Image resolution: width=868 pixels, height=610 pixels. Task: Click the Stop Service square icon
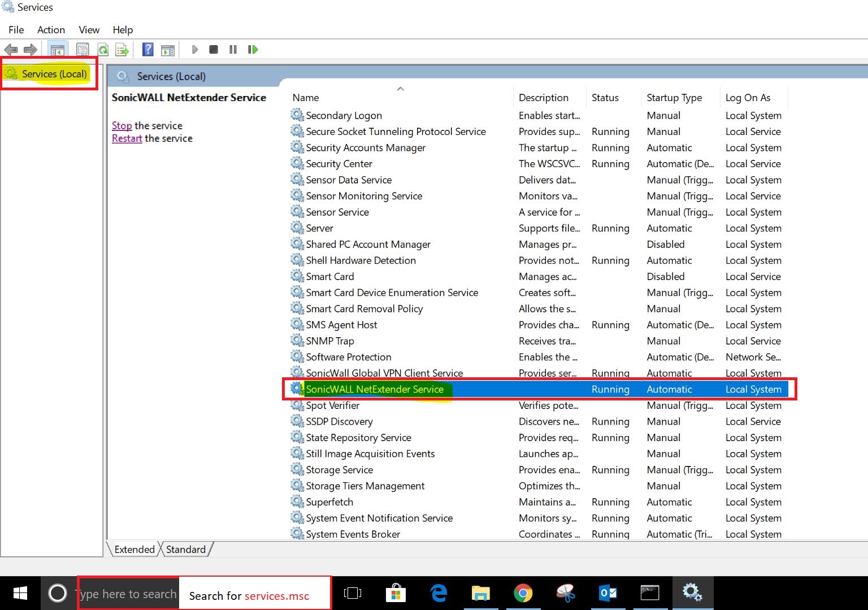pyautogui.click(x=214, y=50)
